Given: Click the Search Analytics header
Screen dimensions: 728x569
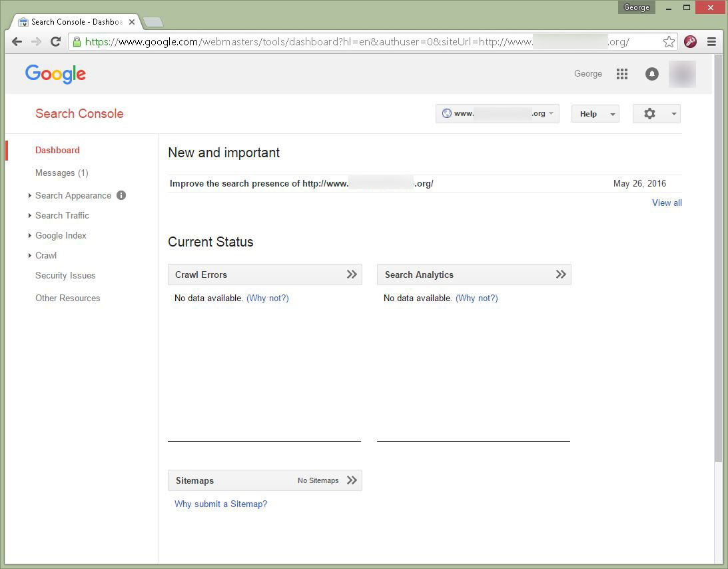Looking at the screenshot, I should 474,275.
